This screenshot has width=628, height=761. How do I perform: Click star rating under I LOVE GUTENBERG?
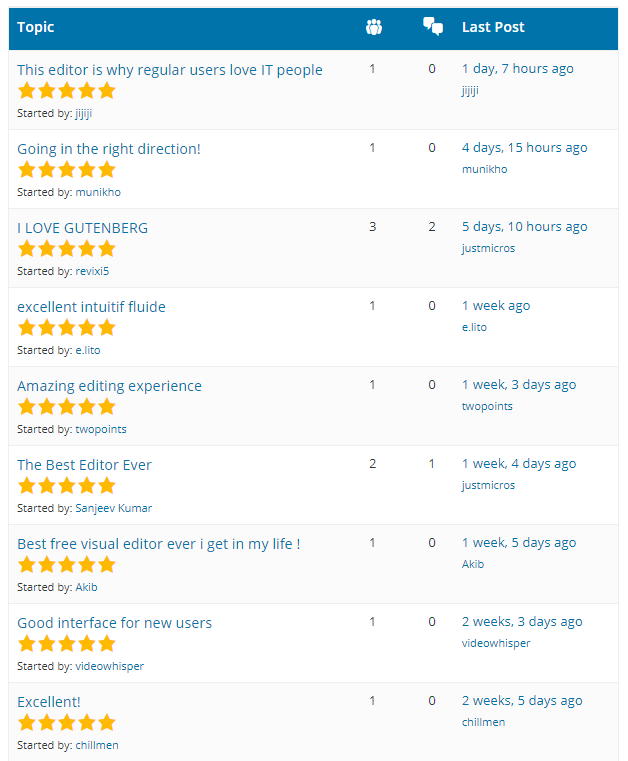pos(66,249)
